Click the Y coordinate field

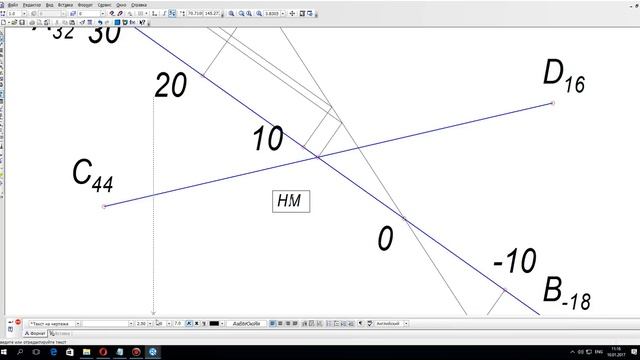tap(212, 13)
